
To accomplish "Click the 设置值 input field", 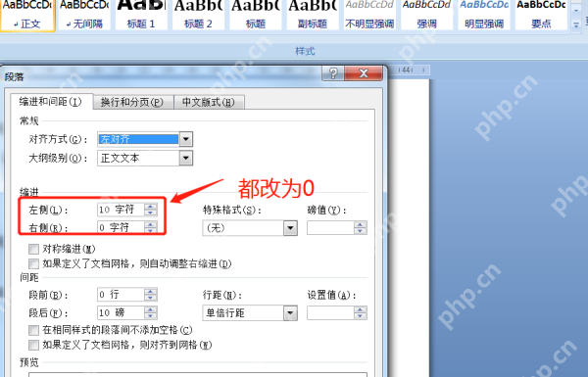I will [x=330, y=313].
